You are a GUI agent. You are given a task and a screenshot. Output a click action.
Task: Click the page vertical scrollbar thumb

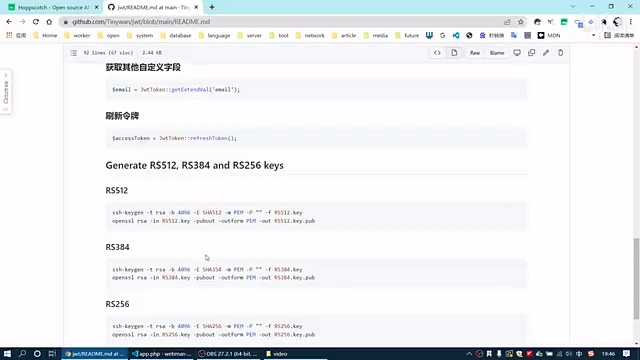point(636,279)
